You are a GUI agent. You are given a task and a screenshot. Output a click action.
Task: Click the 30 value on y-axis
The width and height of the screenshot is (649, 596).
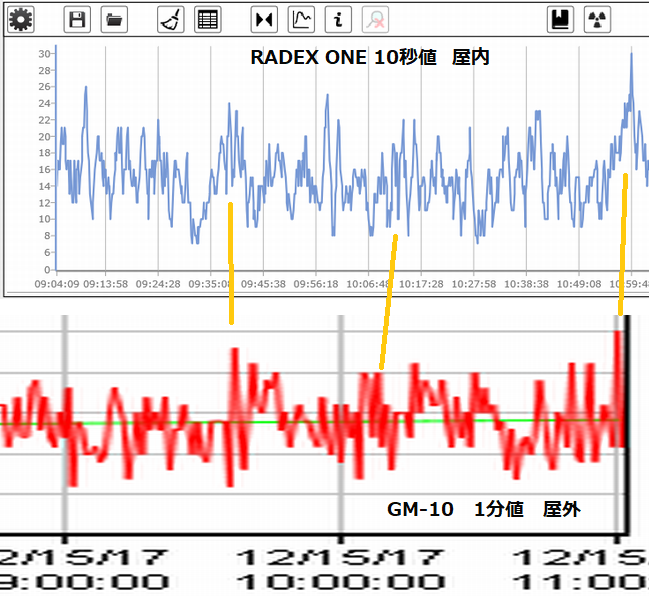44,54
